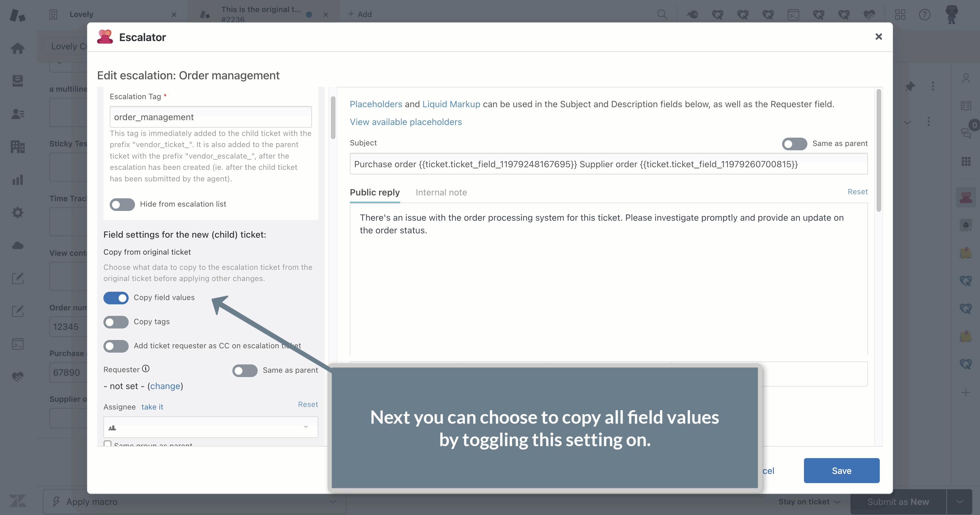
Task: Open three-dot menu below the pin row
Action: tap(928, 122)
